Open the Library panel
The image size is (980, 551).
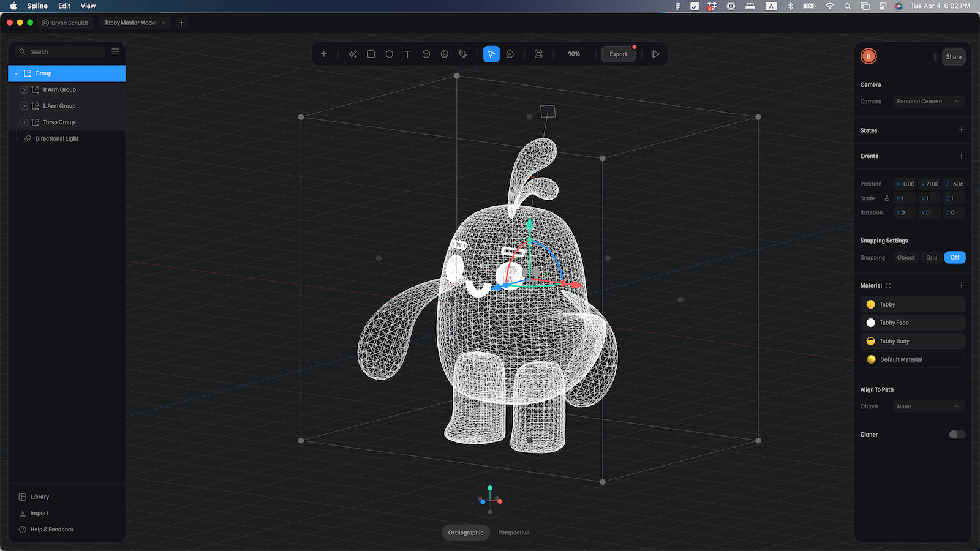click(x=34, y=497)
